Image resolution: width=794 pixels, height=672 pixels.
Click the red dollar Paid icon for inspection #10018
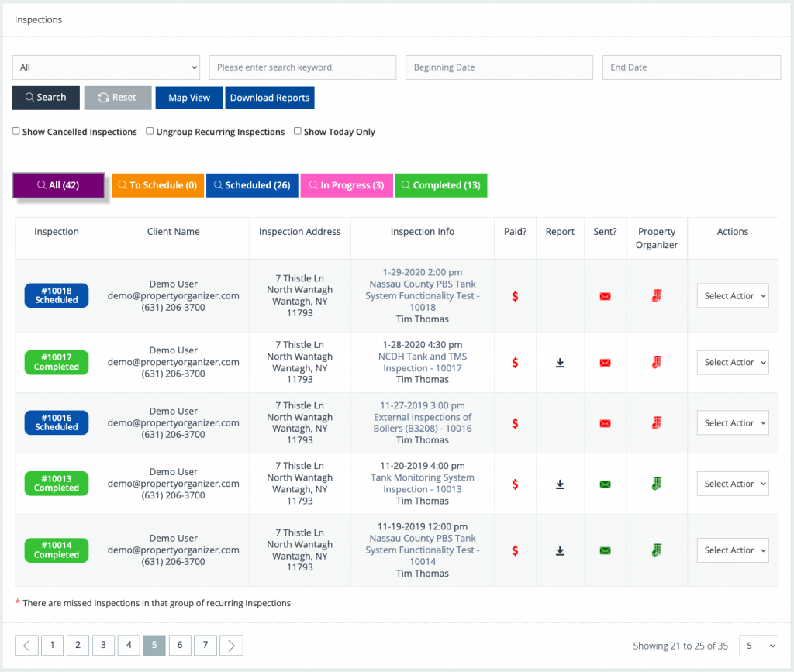click(514, 295)
